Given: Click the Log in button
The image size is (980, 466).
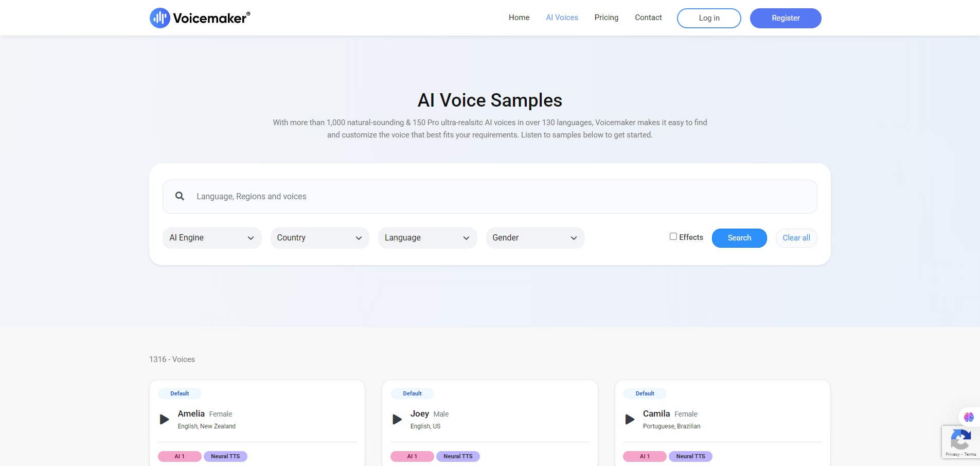Looking at the screenshot, I should [x=709, y=18].
